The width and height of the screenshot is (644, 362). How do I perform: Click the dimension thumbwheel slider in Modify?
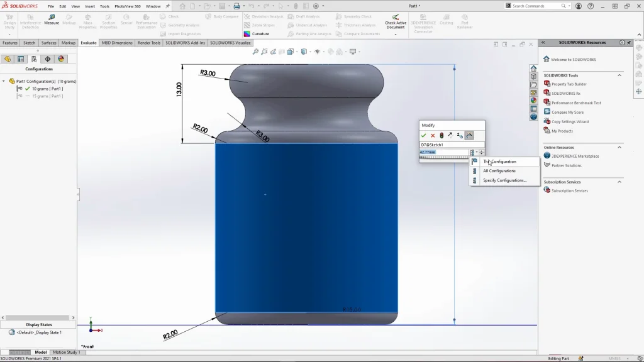coord(443,158)
